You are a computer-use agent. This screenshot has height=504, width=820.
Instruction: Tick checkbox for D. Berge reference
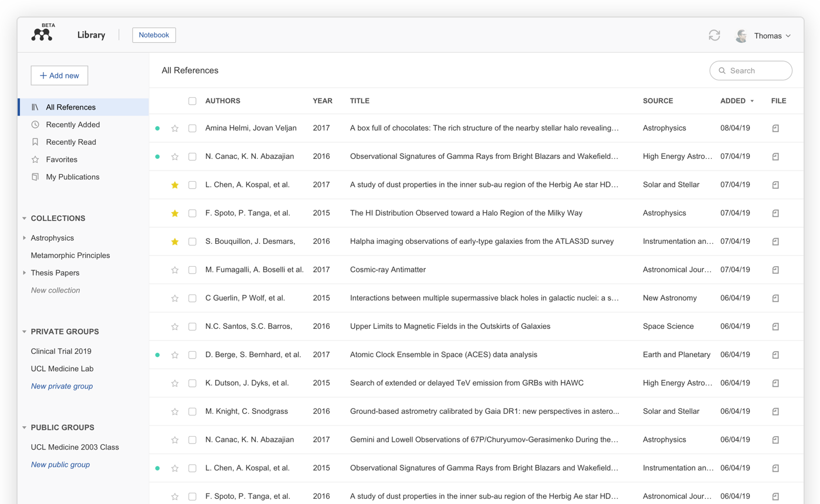[192, 355]
